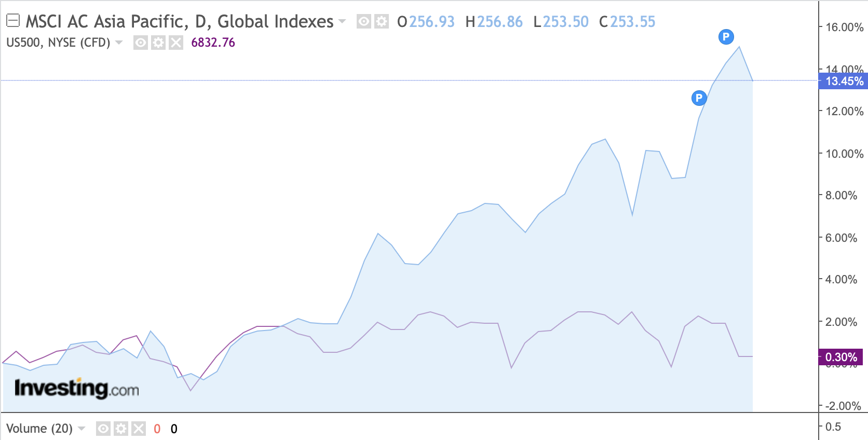
Task: Click the lower P marker on the chart
Action: [x=699, y=98]
